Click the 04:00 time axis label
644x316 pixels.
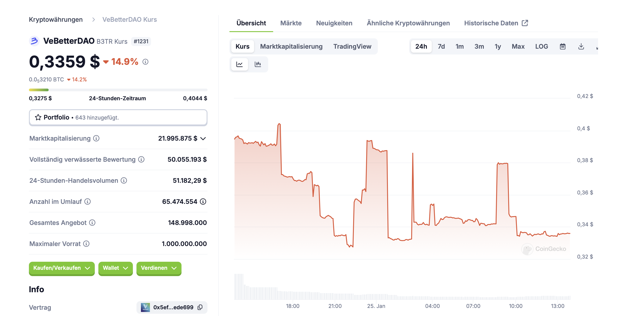(432, 306)
